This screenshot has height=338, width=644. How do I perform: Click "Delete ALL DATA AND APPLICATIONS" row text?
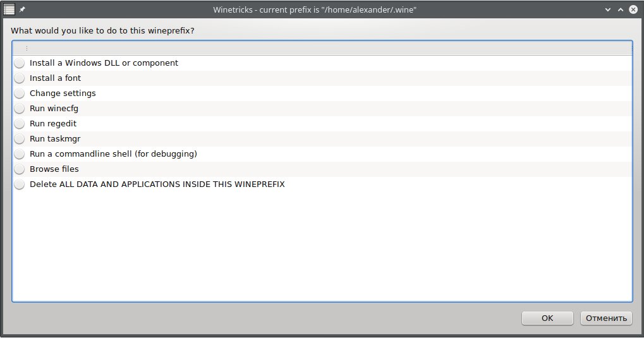pos(157,184)
